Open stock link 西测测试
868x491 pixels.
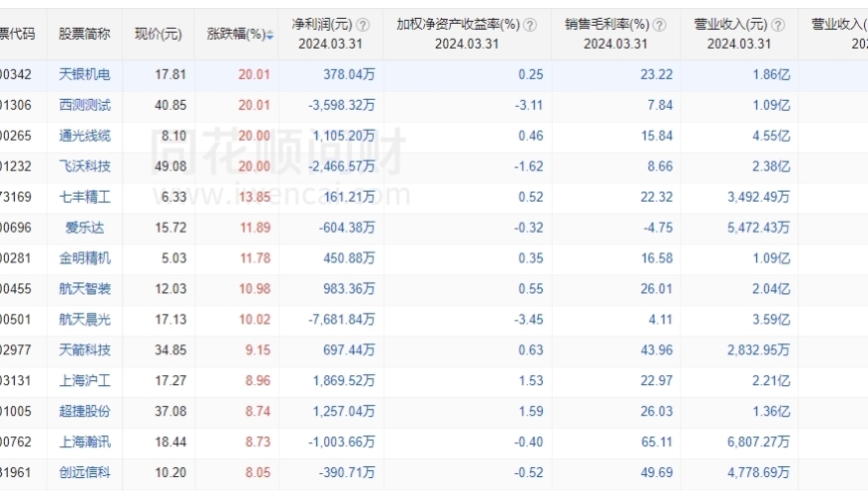pos(85,105)
